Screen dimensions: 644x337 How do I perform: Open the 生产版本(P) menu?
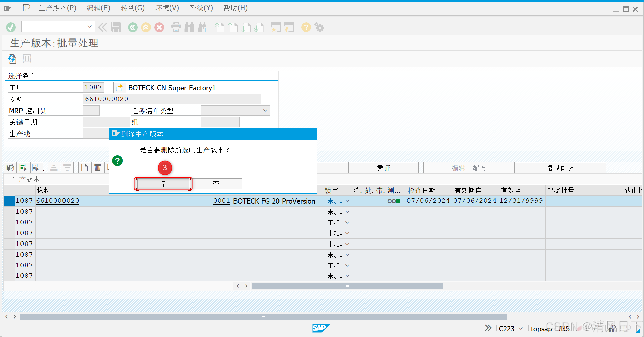57,8
